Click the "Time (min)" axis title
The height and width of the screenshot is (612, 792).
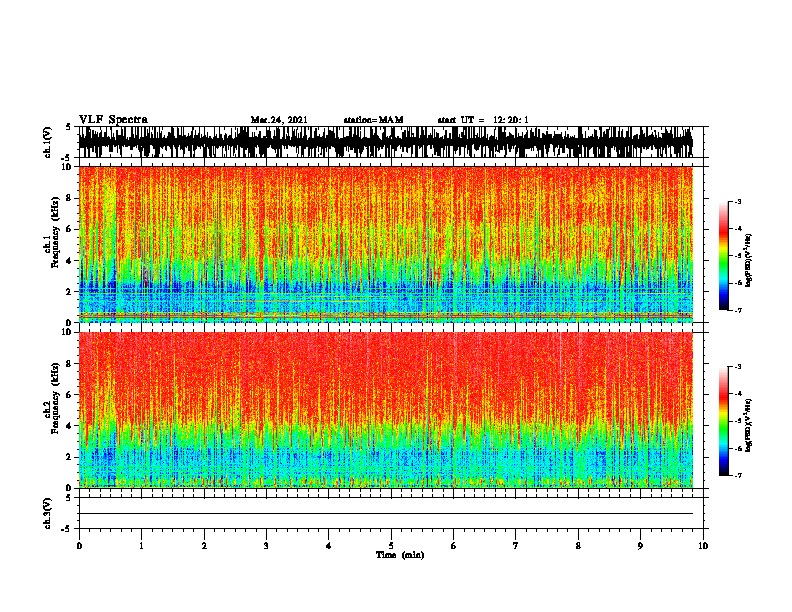(x=400, y=555)
